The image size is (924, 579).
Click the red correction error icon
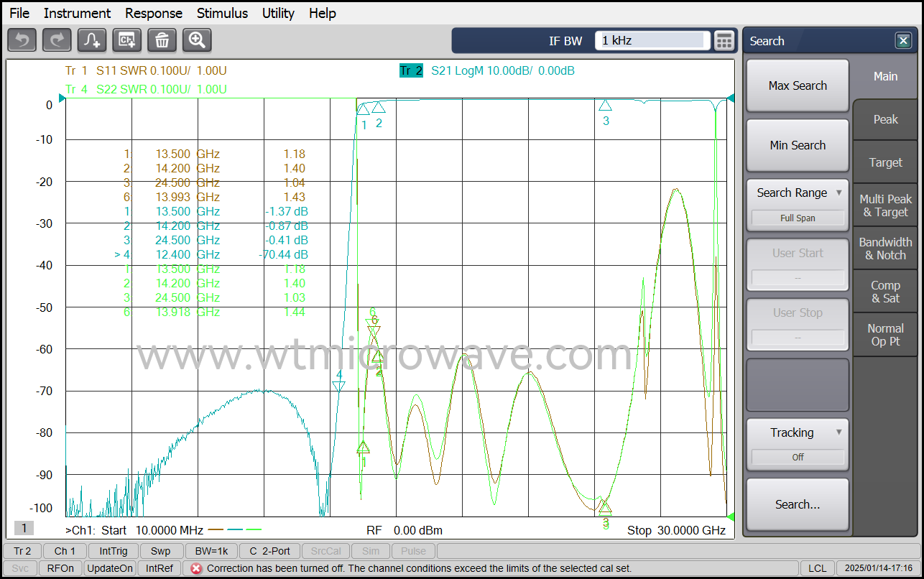[x=195, y=568]
